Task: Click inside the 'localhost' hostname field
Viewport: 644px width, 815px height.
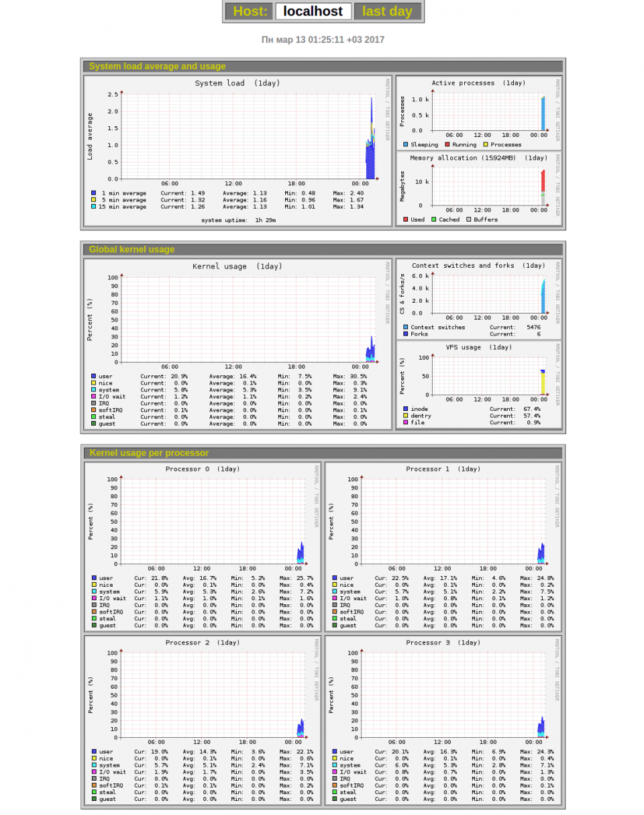Action: [x=313, y=11]
